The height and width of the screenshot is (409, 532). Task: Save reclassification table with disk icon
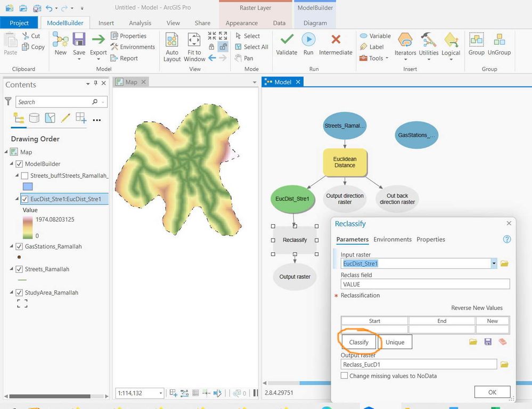pyautogui.click(x=488, y=342)
